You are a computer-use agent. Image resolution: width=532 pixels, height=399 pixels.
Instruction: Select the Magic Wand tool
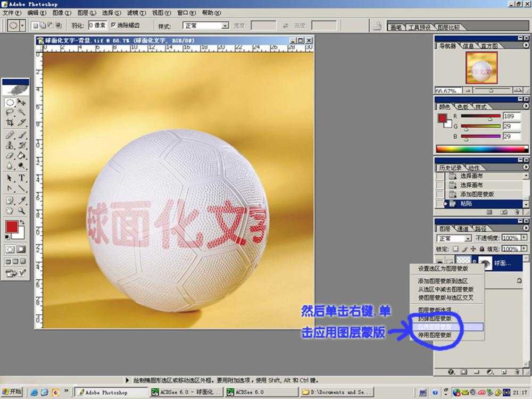tap(22, 112)
